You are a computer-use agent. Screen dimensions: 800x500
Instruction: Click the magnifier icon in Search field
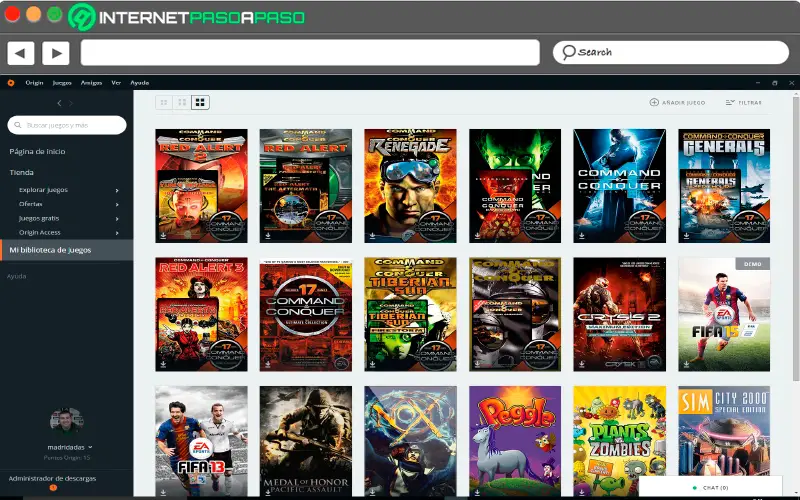coord(568,52)
